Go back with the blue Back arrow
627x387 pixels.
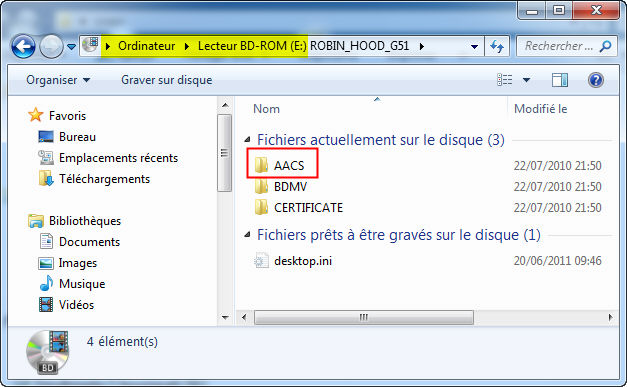23,47
